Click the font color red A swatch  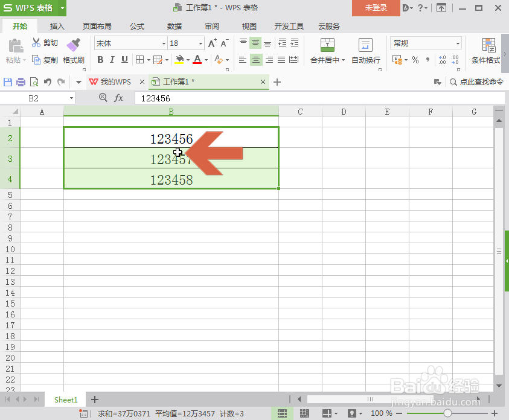click(197, 60)
